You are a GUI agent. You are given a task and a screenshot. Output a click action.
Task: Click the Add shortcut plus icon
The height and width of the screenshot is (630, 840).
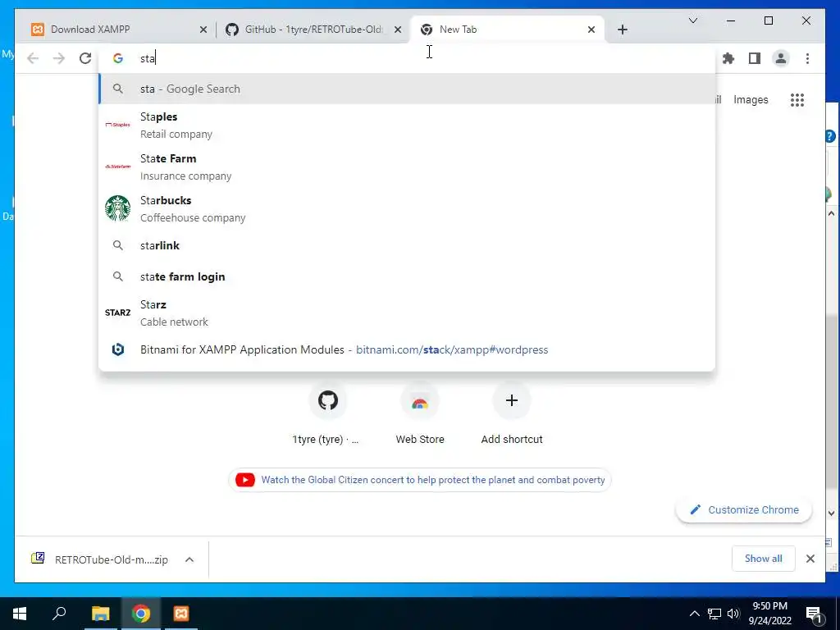(512, 400)
